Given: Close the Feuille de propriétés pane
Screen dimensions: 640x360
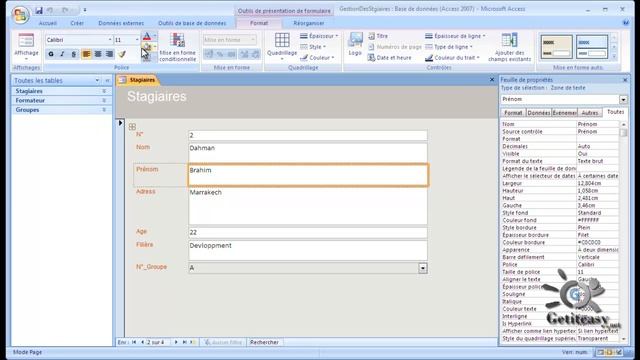Looking at the screenshot, I should pyautogui.click(x=625, y=80).
